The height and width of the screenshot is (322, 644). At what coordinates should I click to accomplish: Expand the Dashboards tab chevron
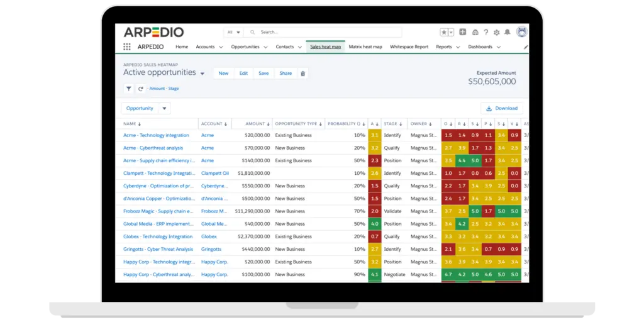(x=498, y=47)
